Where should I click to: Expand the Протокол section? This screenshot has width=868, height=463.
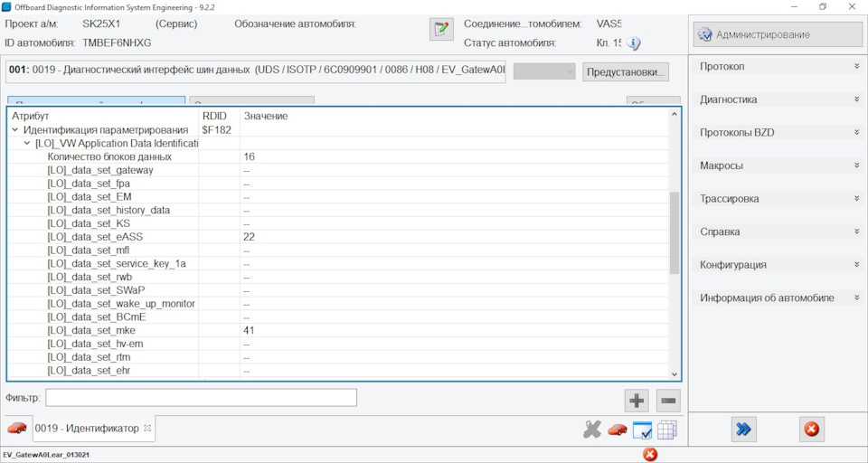pyautogui.click(x=778, y=66)
